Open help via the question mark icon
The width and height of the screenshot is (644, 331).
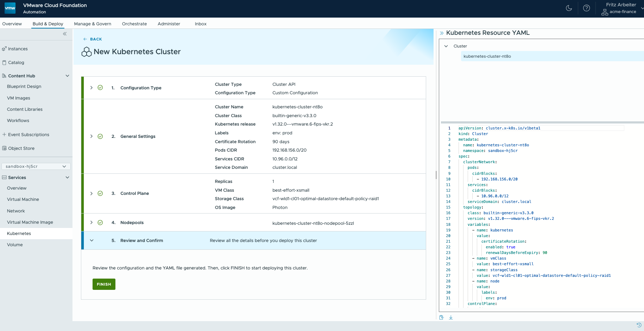click(586, 8)
